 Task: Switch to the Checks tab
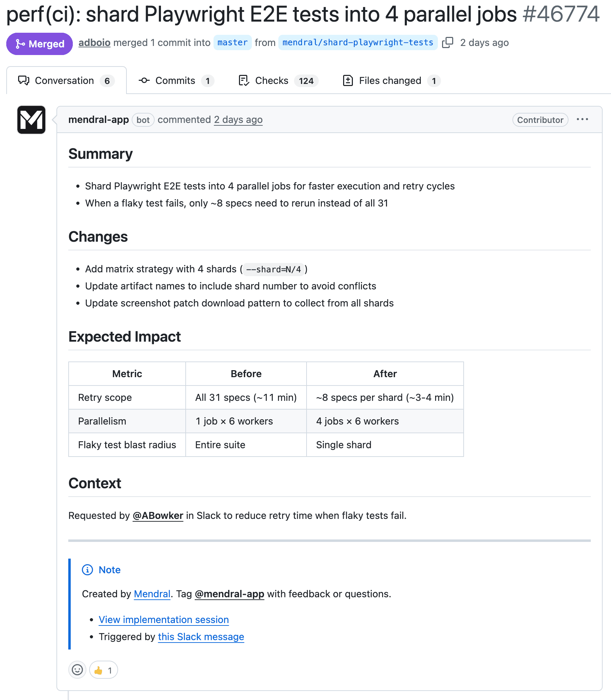271,80
